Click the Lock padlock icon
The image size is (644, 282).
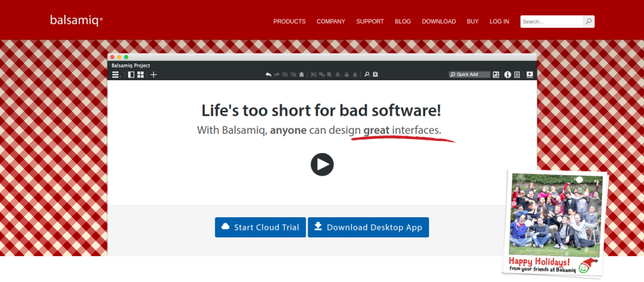click(347, 74)
